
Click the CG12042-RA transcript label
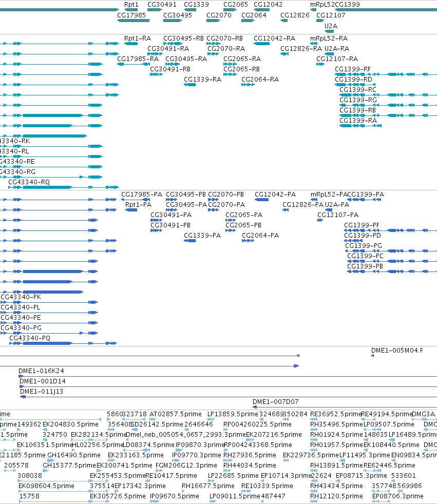pos(274,38)
